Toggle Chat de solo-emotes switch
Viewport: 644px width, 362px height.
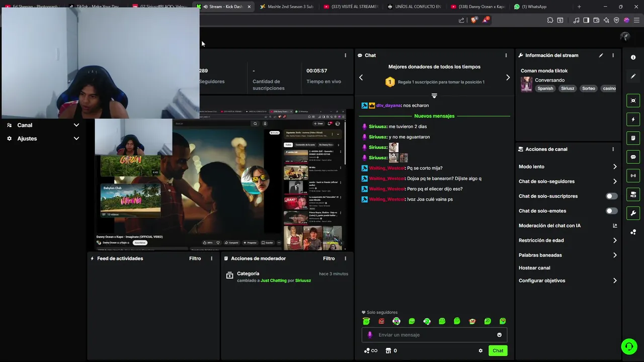click(x=611, y=211)
